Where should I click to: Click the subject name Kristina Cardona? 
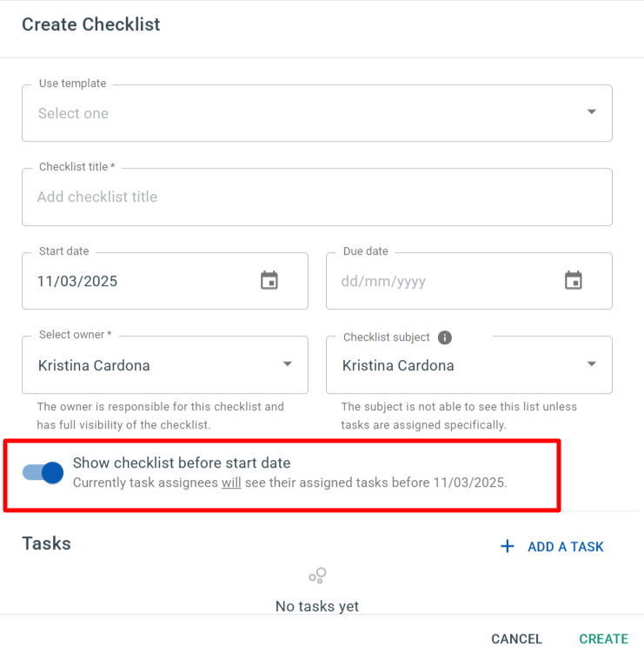point(398,366)
